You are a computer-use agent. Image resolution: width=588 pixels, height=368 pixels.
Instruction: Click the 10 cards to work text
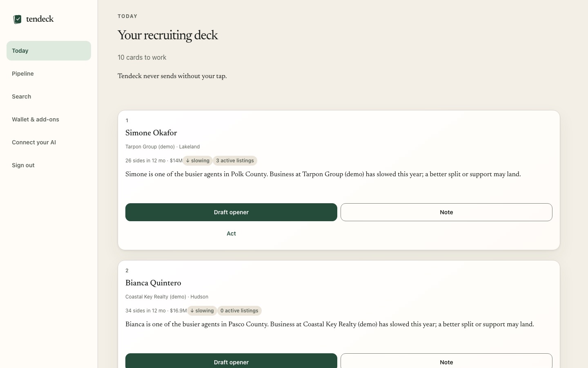[142, 58]
